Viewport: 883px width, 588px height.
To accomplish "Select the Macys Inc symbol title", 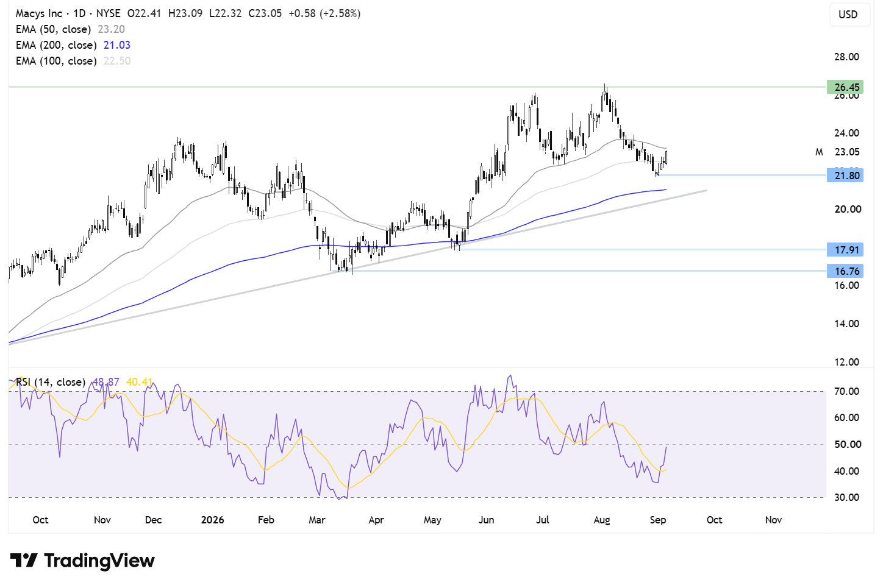I will tap(39, 13).
